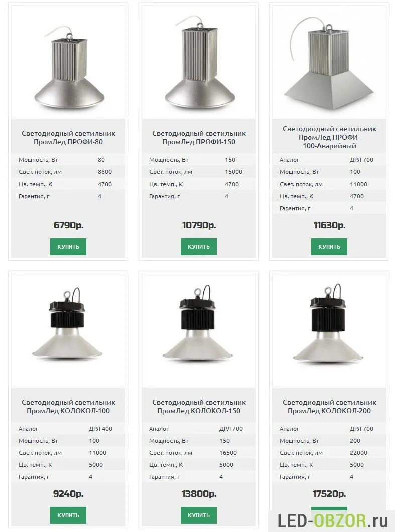Buy the ПРОФИ-100-Аварийный for 11630р.

pyautogui.click(x=329, y=247)
